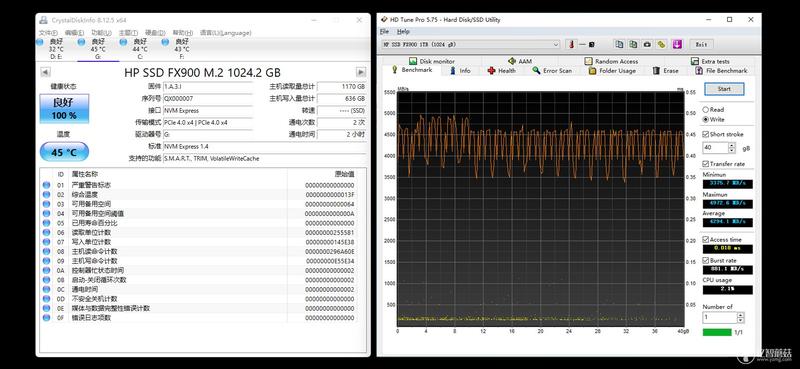Open 语言(L)(Language) menu
800x369 pixels.
pos(225,33)
